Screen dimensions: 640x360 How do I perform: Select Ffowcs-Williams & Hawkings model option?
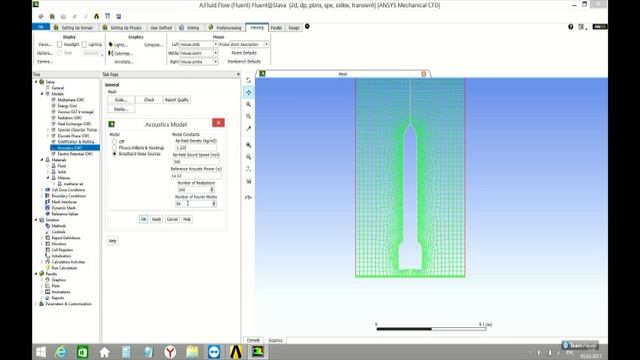point(115,148)
